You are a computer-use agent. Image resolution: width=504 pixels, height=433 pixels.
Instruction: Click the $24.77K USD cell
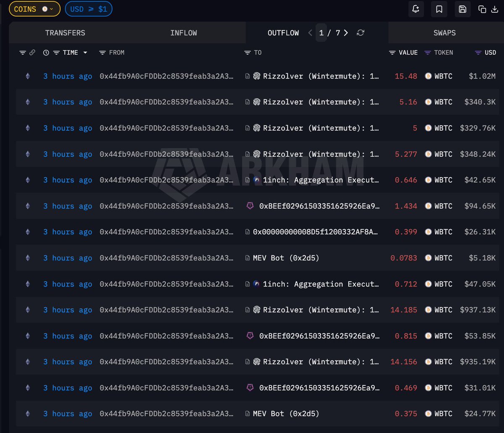coord(480,414)
